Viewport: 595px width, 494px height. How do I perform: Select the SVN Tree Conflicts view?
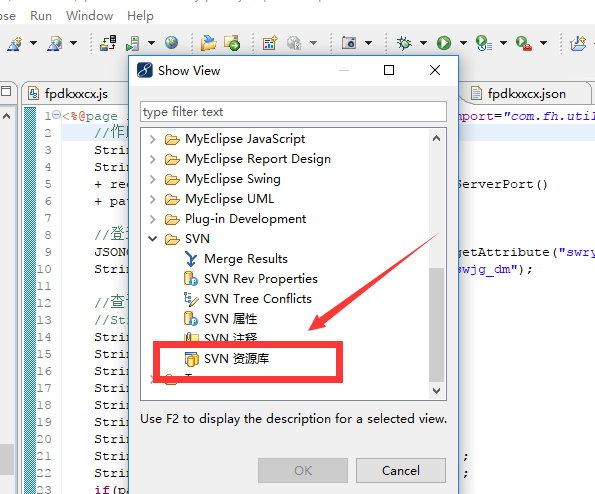(x=258, y=299)
